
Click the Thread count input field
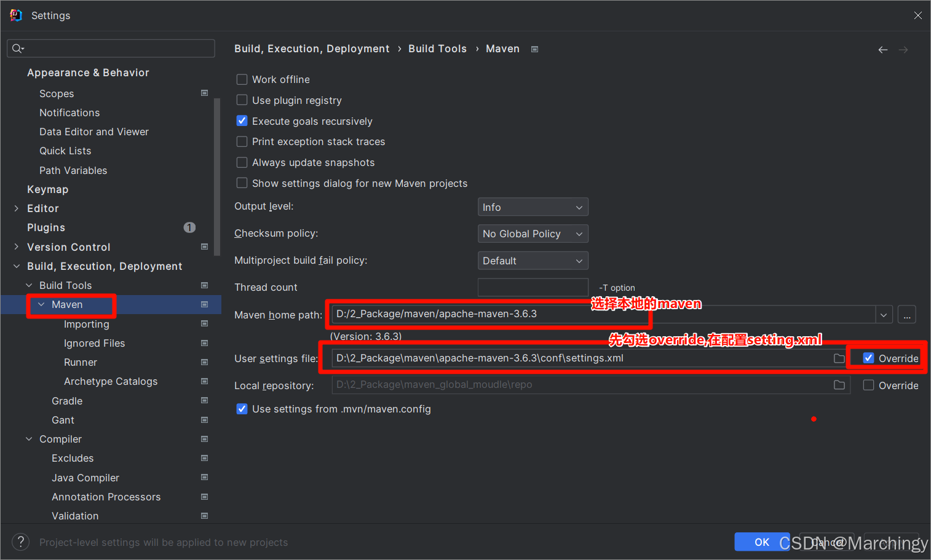tap(533, 287)
